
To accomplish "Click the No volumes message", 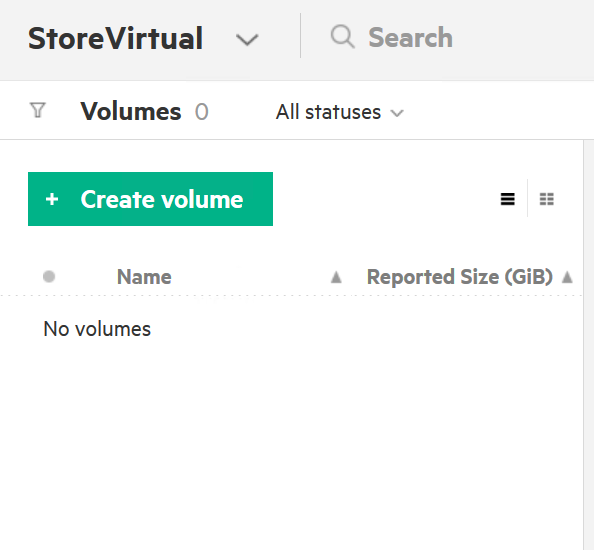I will 97,329.
